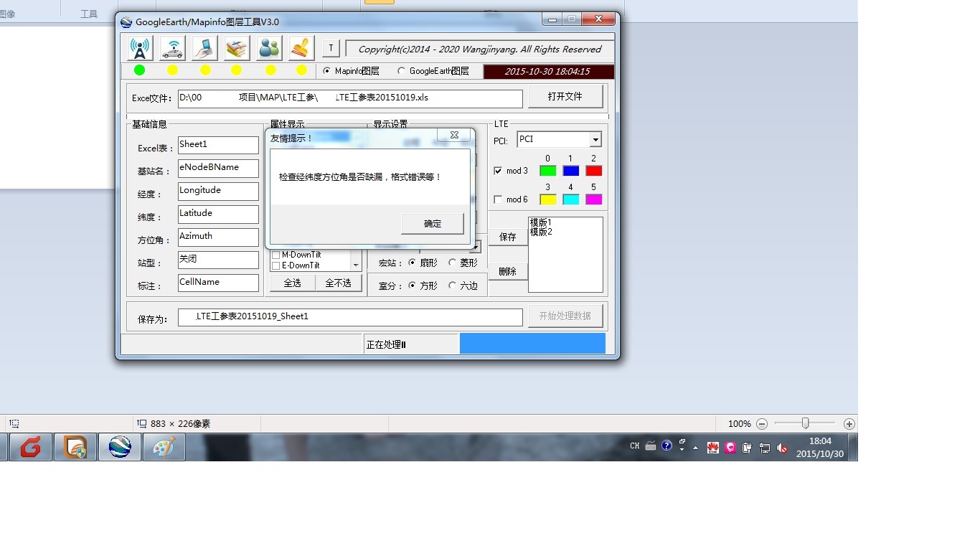Click the magenta color swatch under 5
Screen dimensions: 980x551
pyautogui.click(x=594, y=199)
